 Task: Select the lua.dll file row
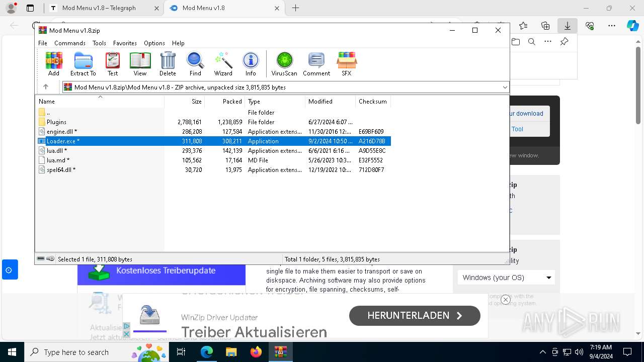point(213,151)
